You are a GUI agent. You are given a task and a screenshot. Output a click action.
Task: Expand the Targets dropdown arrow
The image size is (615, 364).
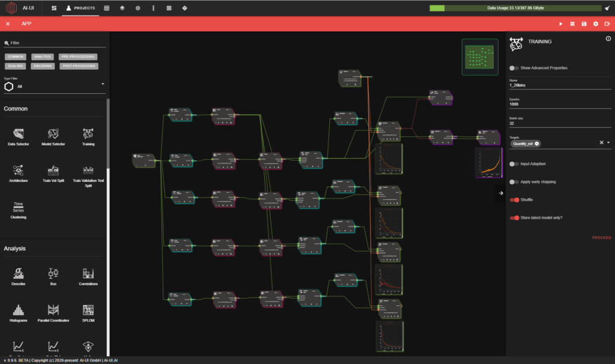click(x=608, y=143)
